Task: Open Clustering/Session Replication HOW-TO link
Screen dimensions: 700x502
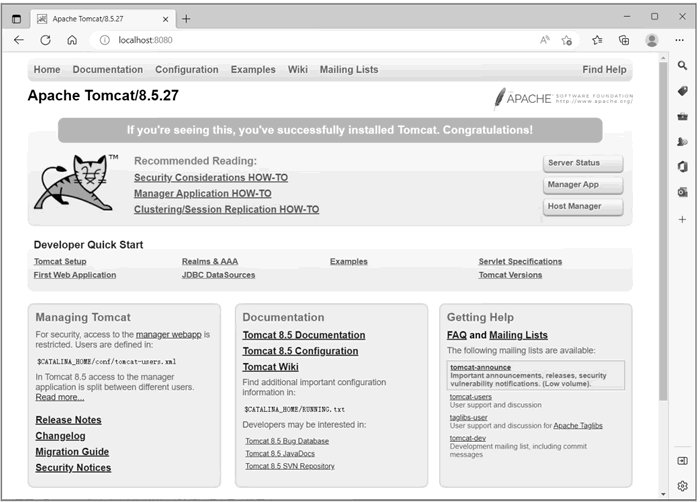Action: tap(226, 209)
